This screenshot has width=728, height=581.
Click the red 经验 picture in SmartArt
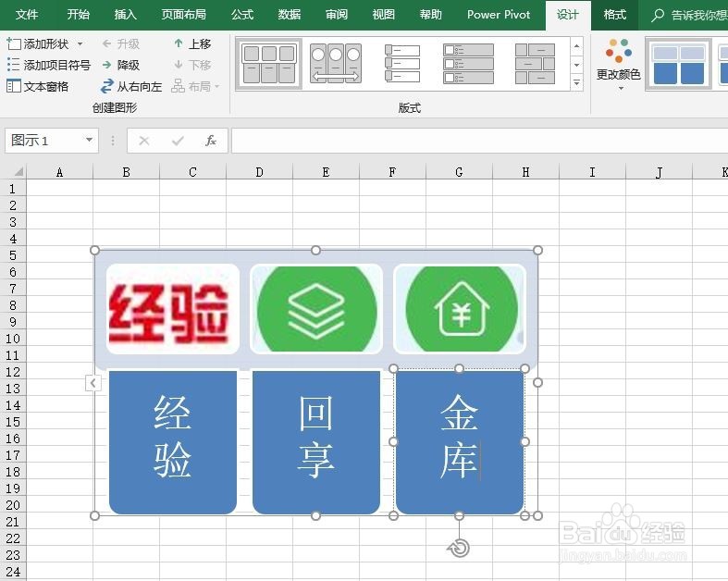click(172, 308)
